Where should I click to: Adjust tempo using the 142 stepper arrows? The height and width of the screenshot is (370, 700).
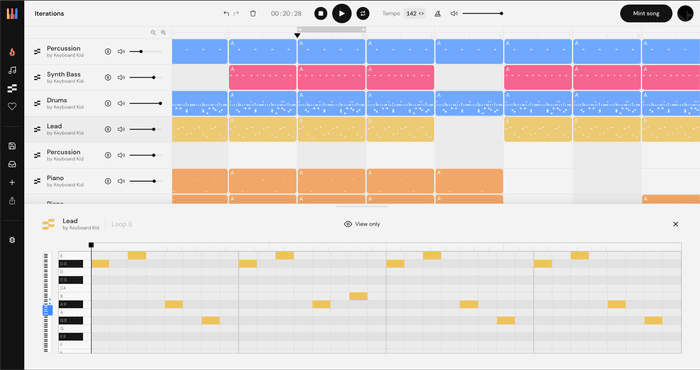point(421,13)
